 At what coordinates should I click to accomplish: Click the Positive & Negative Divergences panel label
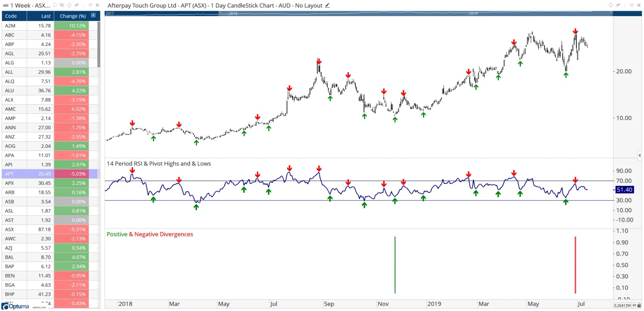(x=150, y=234)
